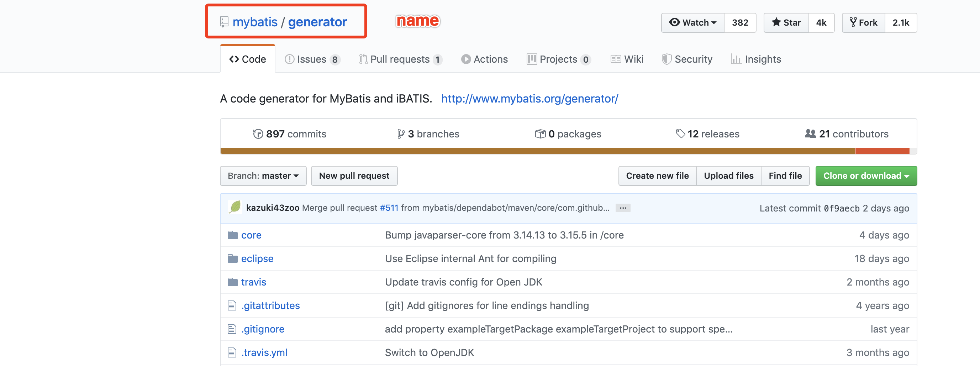Switch to the Issues tab
The image size is (980, 366).
click(x=312, y=59)
